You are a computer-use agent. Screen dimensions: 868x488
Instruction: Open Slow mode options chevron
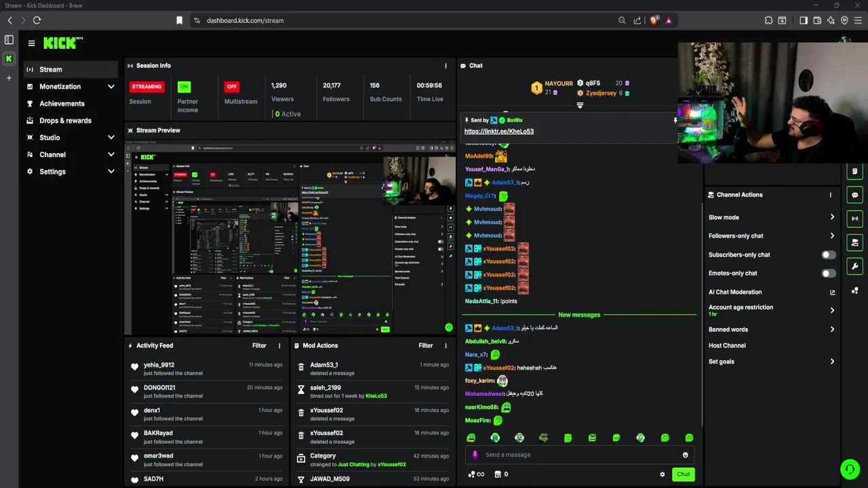[x=832, y=218]
